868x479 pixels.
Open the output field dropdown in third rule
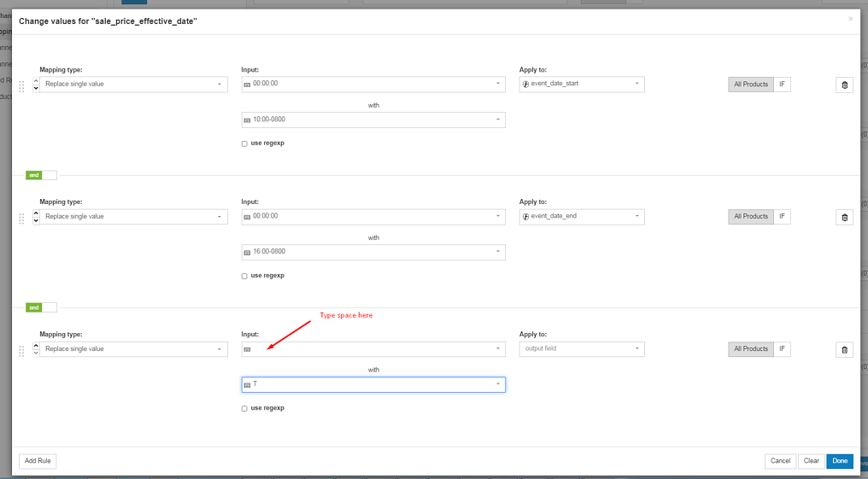tap(582, 349)
